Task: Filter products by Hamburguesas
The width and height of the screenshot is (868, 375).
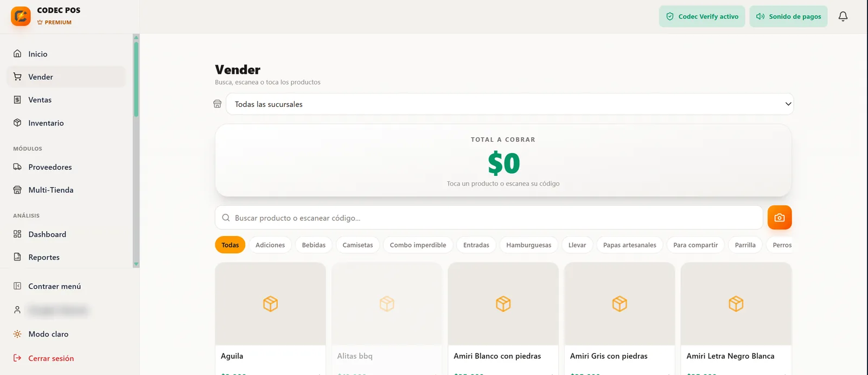Action: (528, 245)
